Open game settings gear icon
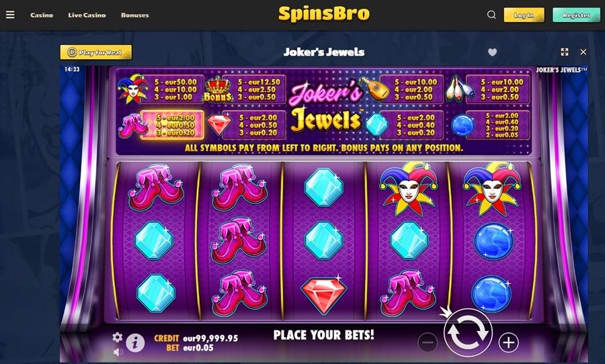Image resolution: width=605 pixels, height=364 pixels. (117, 337)
